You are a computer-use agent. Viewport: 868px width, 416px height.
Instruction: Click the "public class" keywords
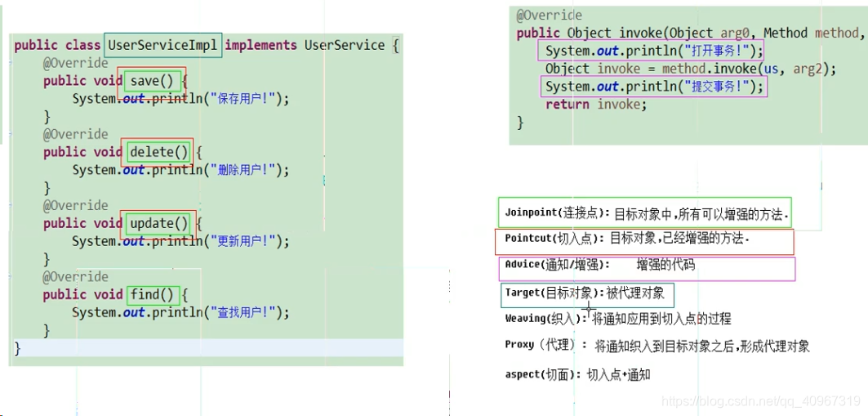click(58, 46)
